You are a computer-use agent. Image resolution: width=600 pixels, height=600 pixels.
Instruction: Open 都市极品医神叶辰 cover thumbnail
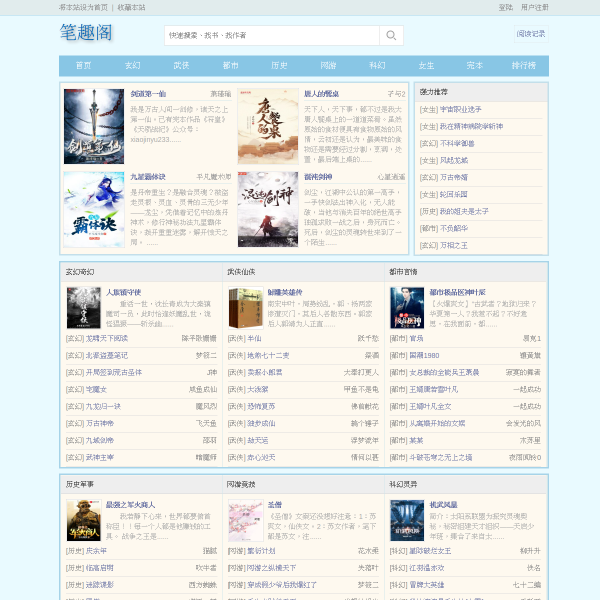pos(407,308)
